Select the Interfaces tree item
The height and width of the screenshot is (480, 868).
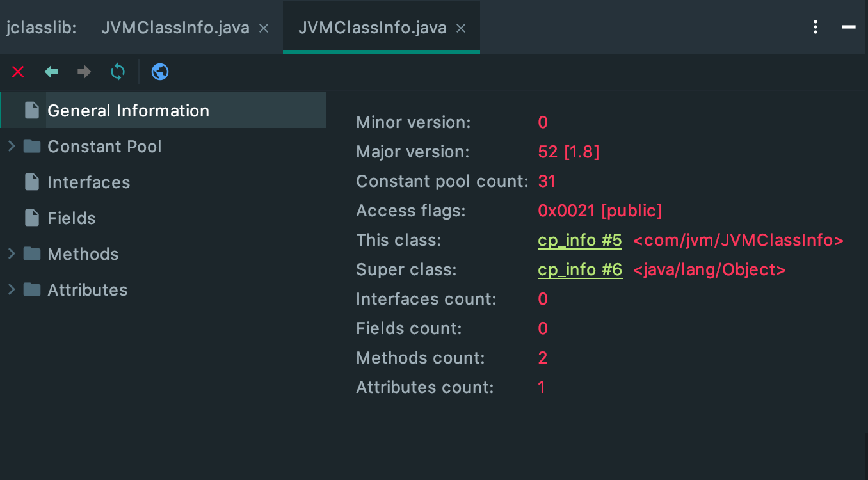click(x=88, y=182)
